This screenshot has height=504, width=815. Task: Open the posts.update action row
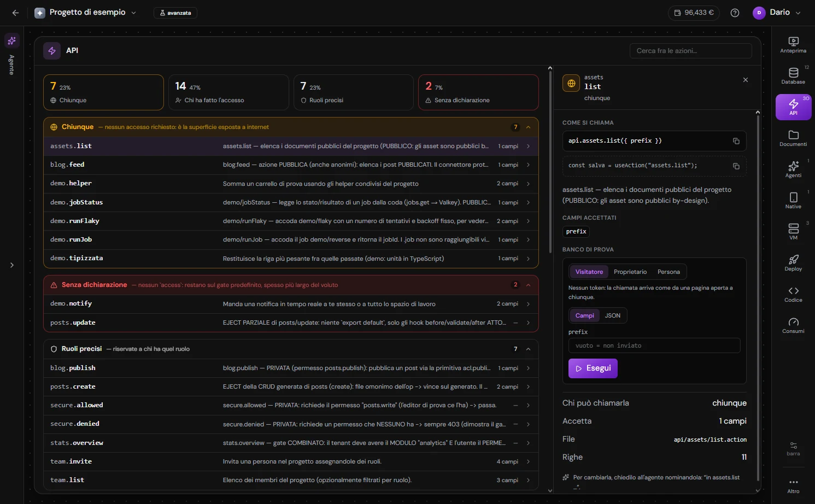coord(291,323)
